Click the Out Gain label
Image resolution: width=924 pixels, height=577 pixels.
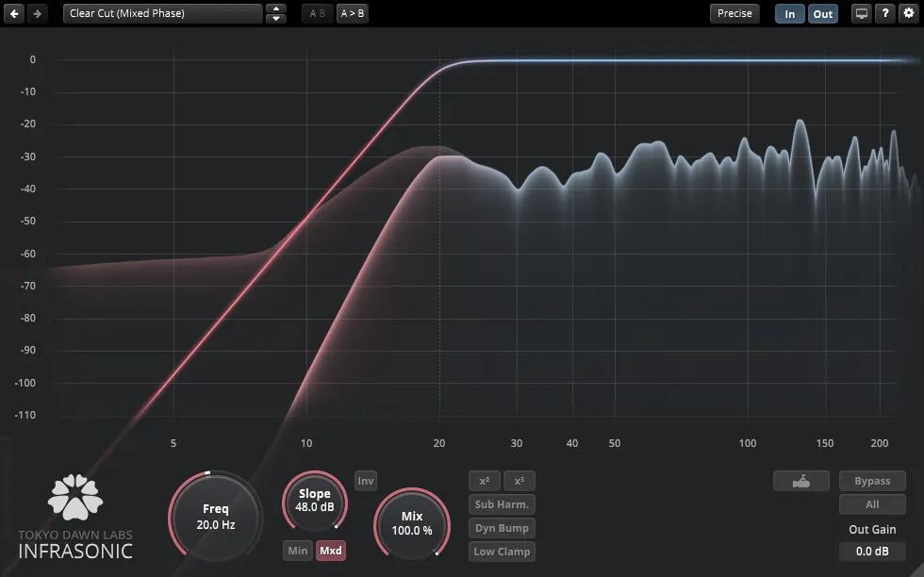872,529
